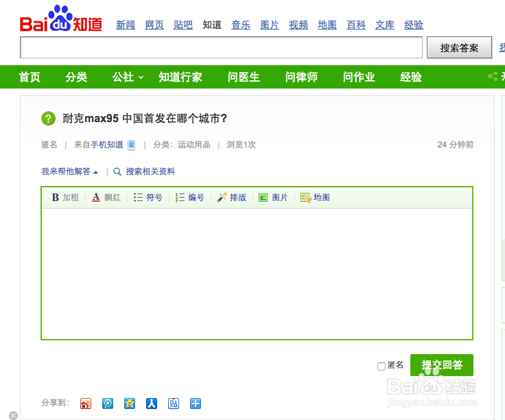Open the 问律师 nav tab
This screenshot has width=505, height=420.
click(x=301, y=77)
